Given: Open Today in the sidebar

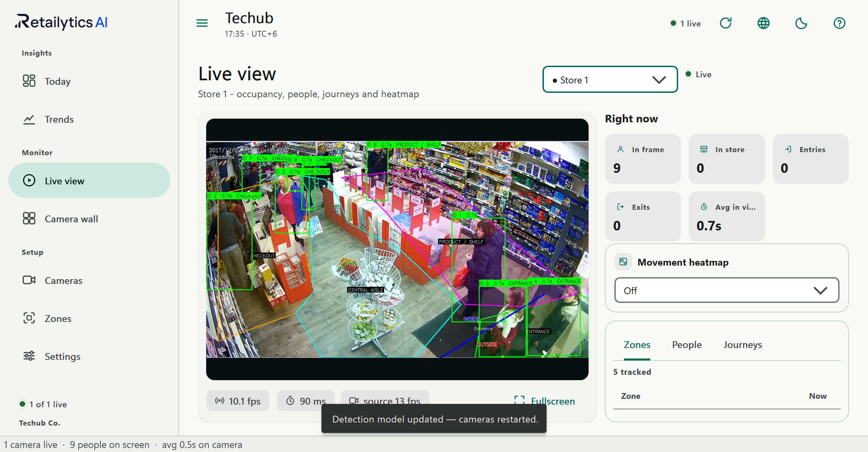Looking at the screenshot, I should click(89, 81).
